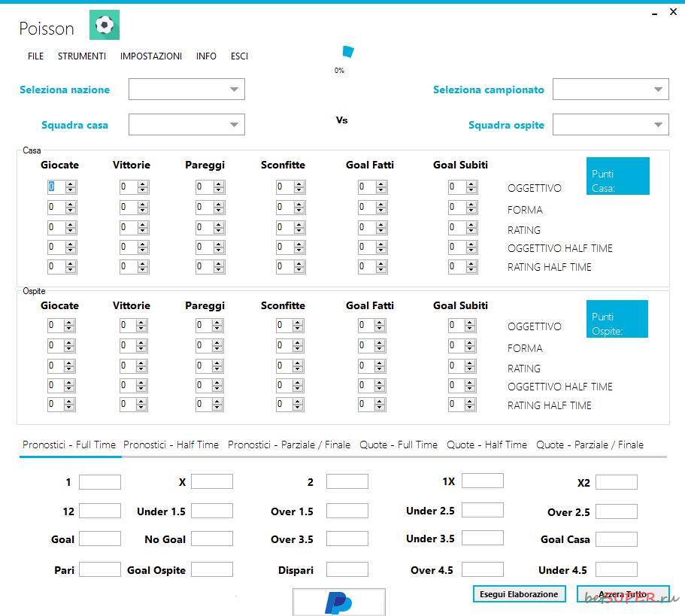685x616 pixels.
Task: Click the Casa Giocate OGGETTIVO spinner field
Action: (x=56, y=187)
